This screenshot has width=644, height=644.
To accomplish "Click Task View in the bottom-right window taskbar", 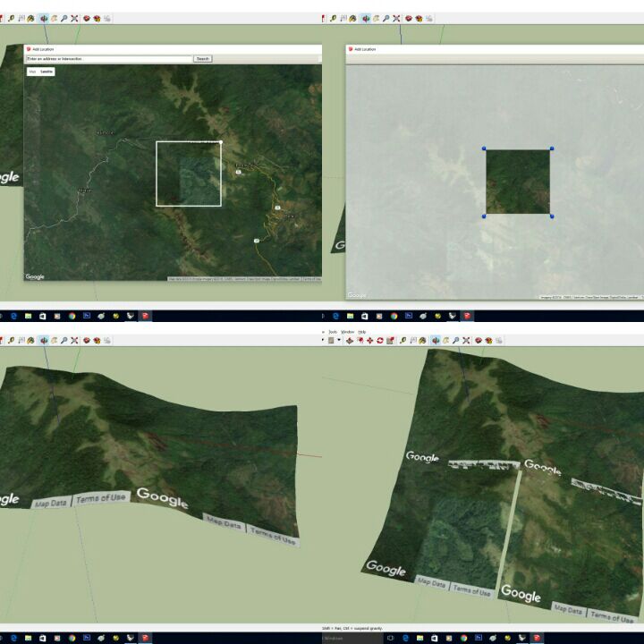I will pos(390,638).
